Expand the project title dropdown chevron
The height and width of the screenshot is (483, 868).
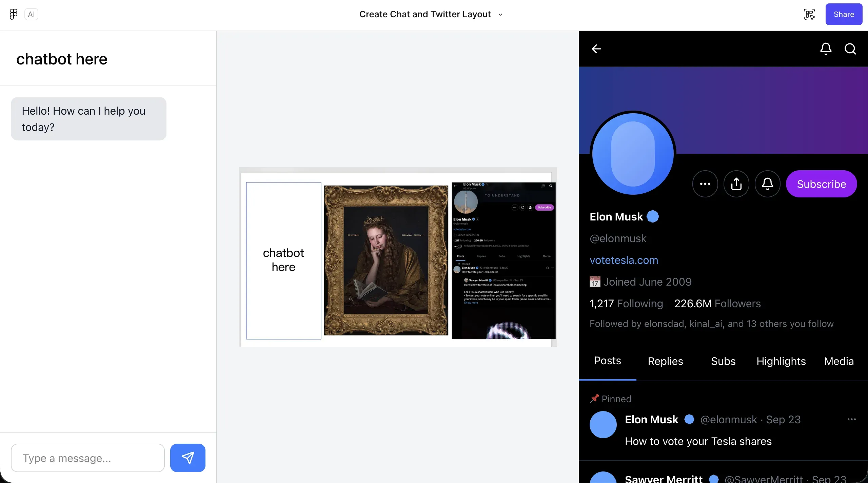(500, 15)
